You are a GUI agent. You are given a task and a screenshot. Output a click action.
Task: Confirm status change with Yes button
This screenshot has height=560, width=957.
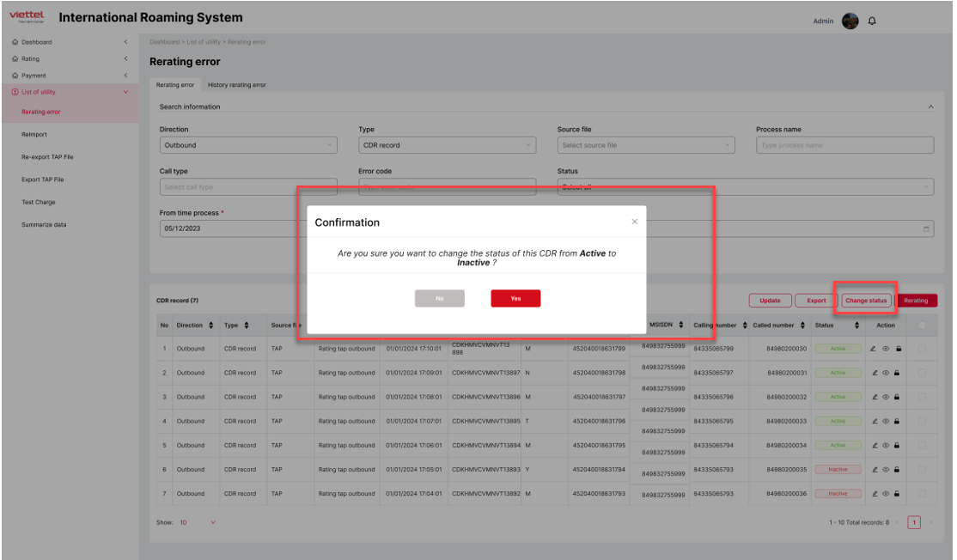[x=515, y=298]
